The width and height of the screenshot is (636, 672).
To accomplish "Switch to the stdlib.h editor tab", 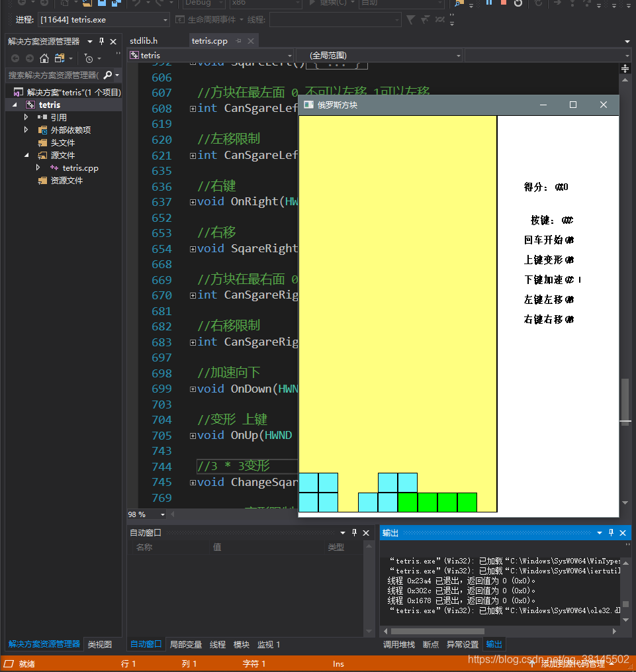I will tap(144, 40).
